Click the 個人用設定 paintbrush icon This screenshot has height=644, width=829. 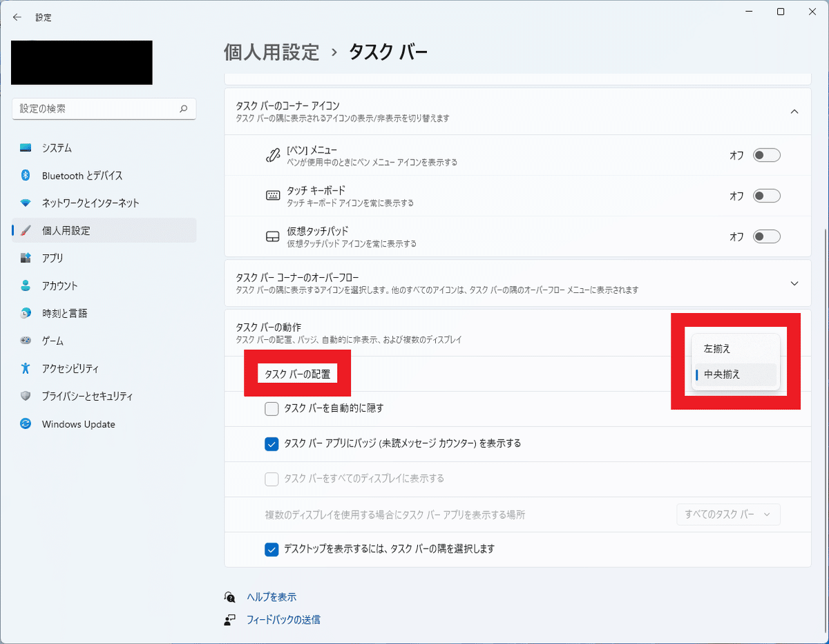(26, 231)
